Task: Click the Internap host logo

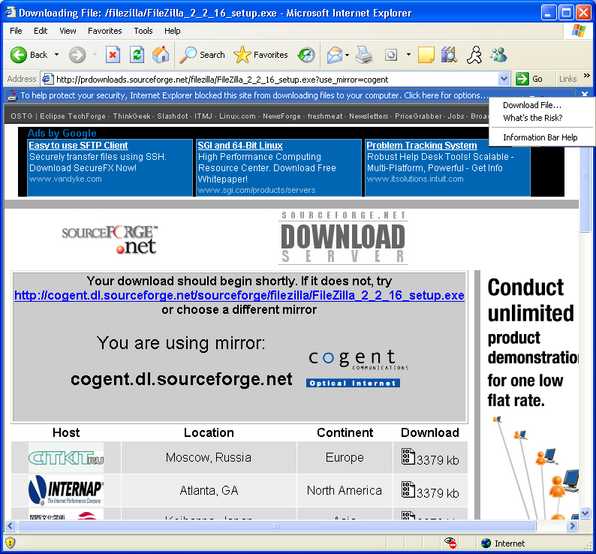Action: pyautogui.click(x=66, y=490)
